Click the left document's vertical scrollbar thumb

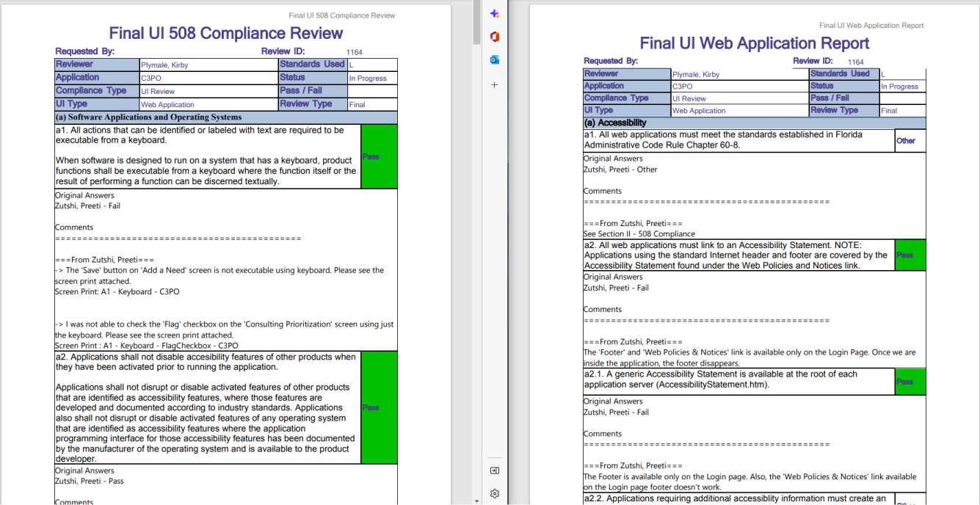click(477, 22)
